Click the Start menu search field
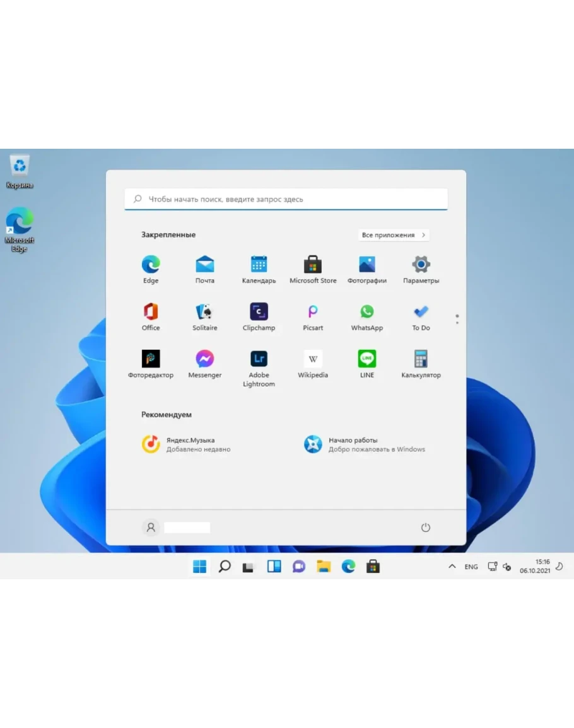Image resolution: width=574 pixels, height=728 pixels. 286,199
